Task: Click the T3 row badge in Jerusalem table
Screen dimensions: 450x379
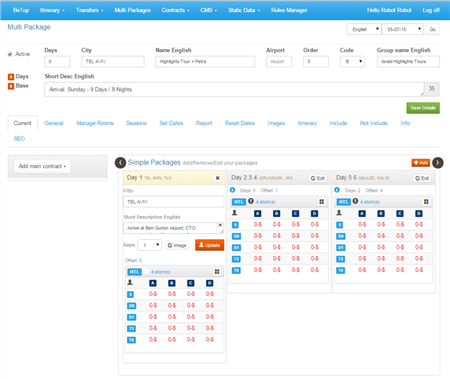Action: [236, 259]
